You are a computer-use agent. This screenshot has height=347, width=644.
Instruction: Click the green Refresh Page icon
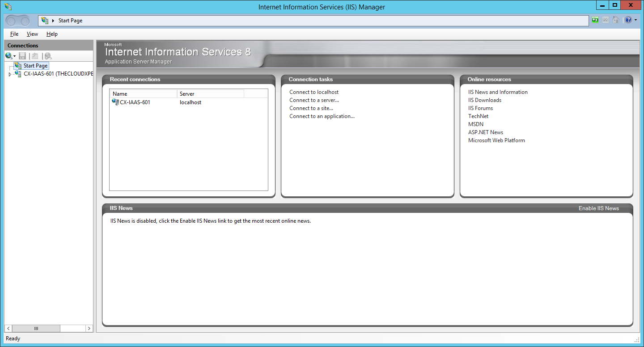tap(595, 20)
